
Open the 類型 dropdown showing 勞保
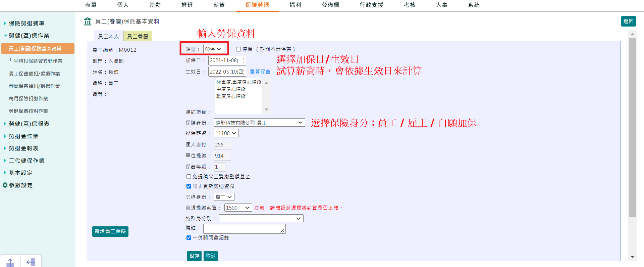214,49
